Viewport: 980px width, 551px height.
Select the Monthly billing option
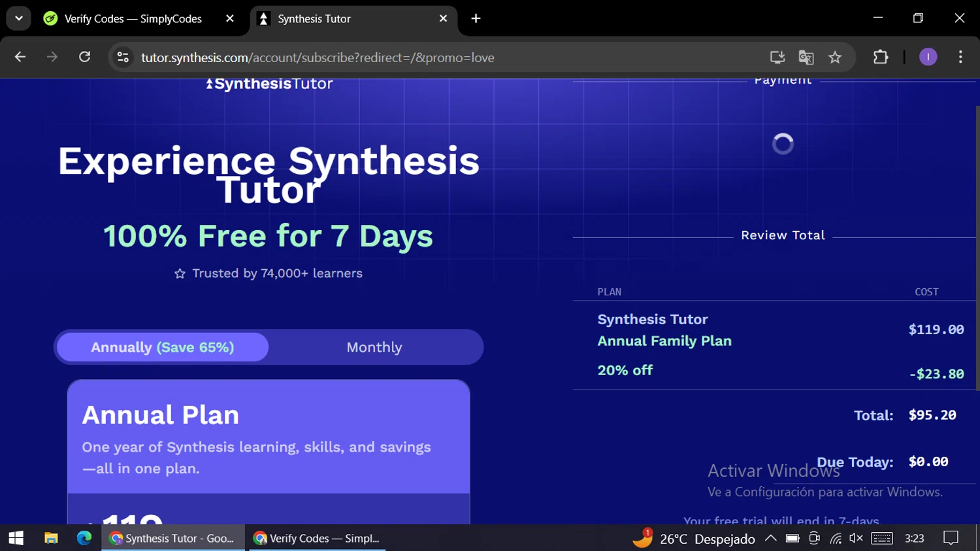pyautogui.click(x=374, y=347)
